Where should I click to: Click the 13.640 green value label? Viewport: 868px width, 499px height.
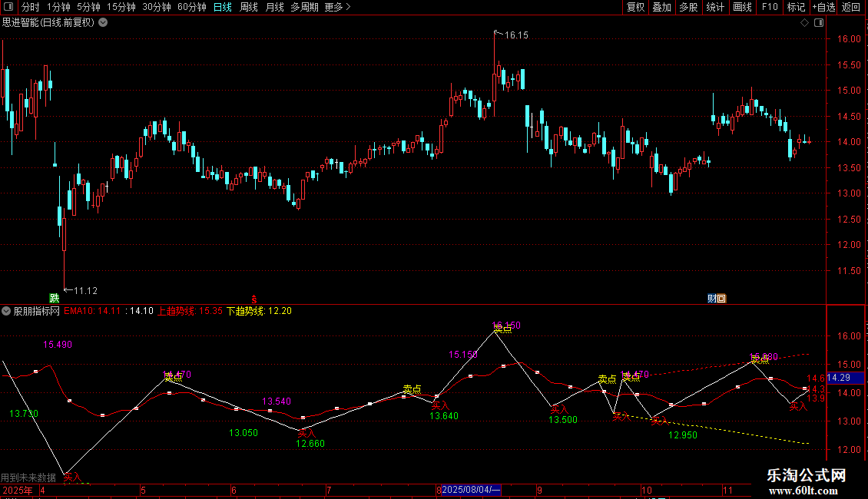point(444,416)
